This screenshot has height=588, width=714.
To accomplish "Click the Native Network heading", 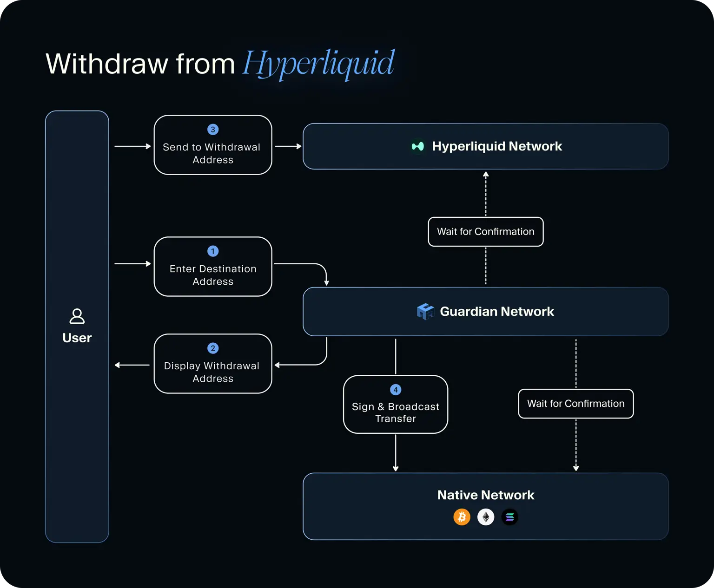I will click(486, 495).
